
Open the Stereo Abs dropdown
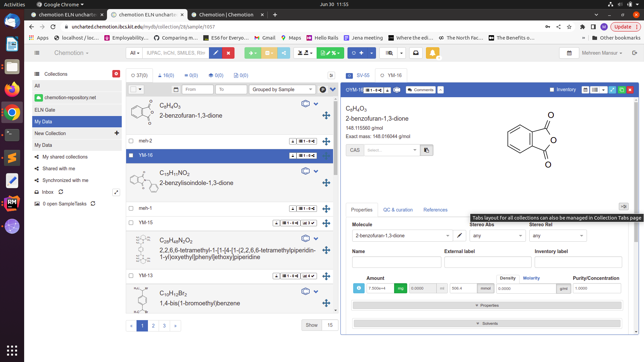[x=497, y=236]
